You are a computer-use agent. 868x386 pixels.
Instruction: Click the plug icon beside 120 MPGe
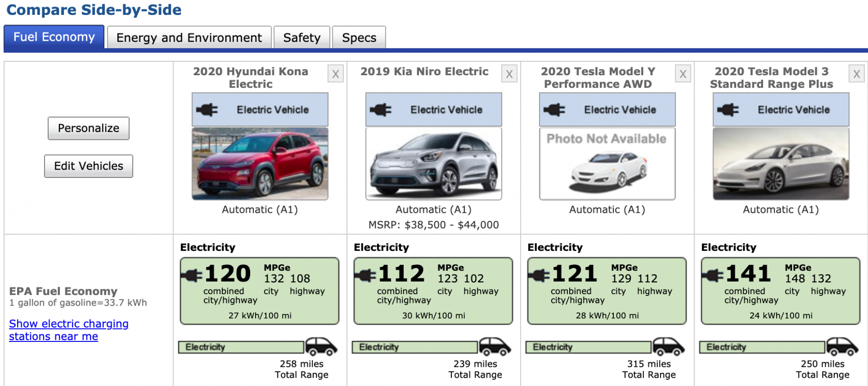coord(192,275)
